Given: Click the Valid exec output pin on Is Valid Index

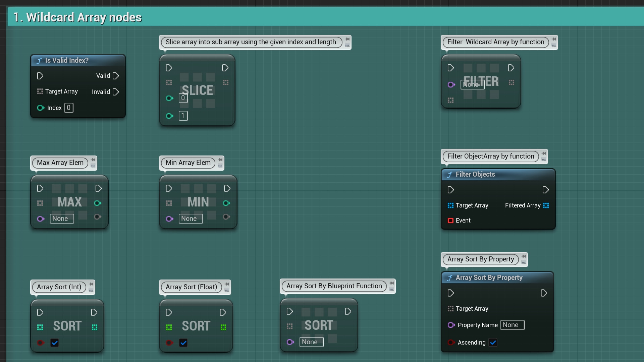Looking at the screenshot, I should click(116, 76).
